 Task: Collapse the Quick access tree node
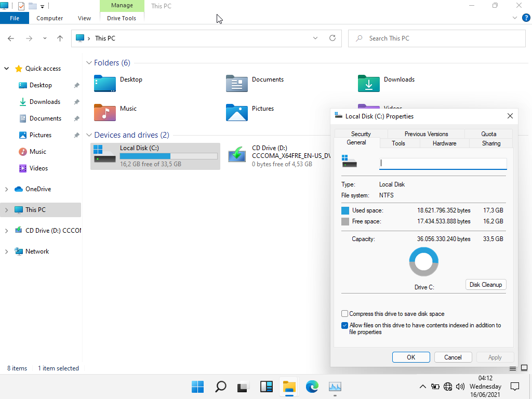pyautogui.click(x=6, y=69)
